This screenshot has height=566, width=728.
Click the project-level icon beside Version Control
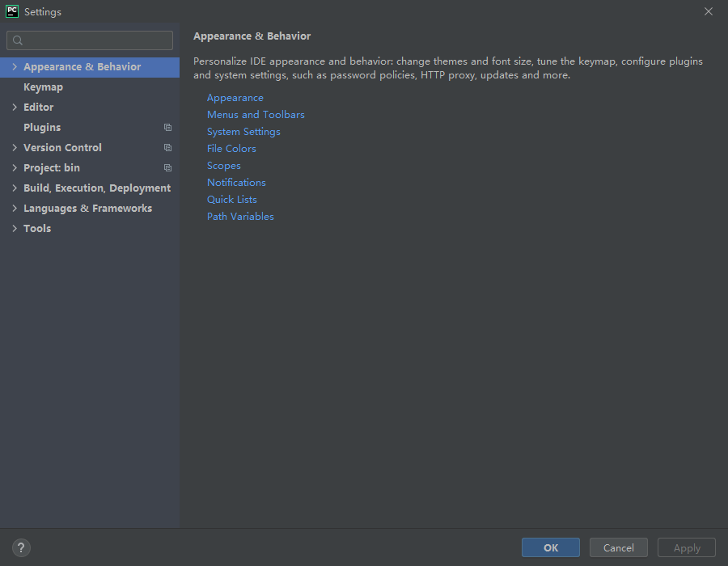click(167, 147)
